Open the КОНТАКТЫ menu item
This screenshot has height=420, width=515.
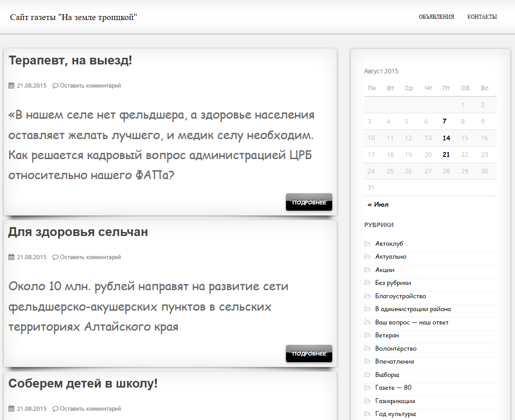[x=482, y=17]
